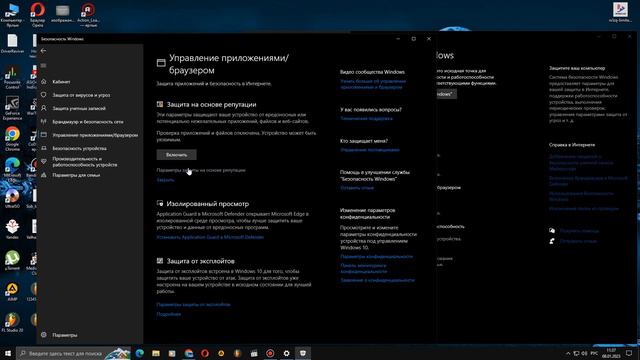Open the Microsoft Edge desktop shortcut

coord(12,169)
